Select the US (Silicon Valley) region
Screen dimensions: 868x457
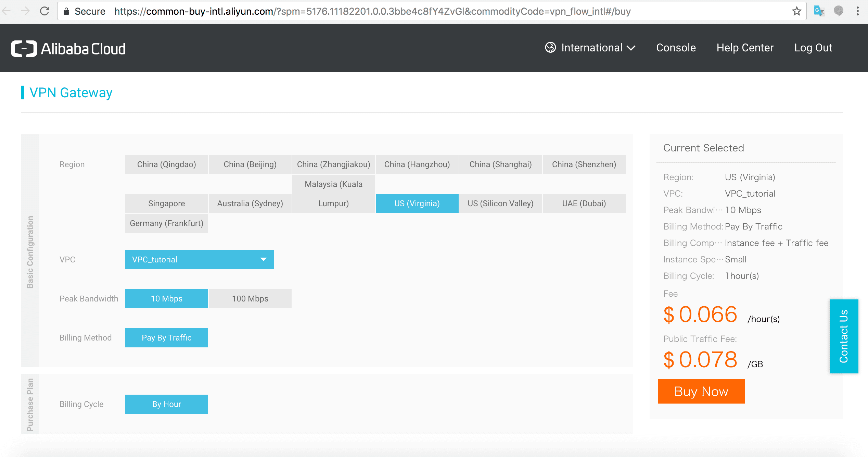click(501, 203)
